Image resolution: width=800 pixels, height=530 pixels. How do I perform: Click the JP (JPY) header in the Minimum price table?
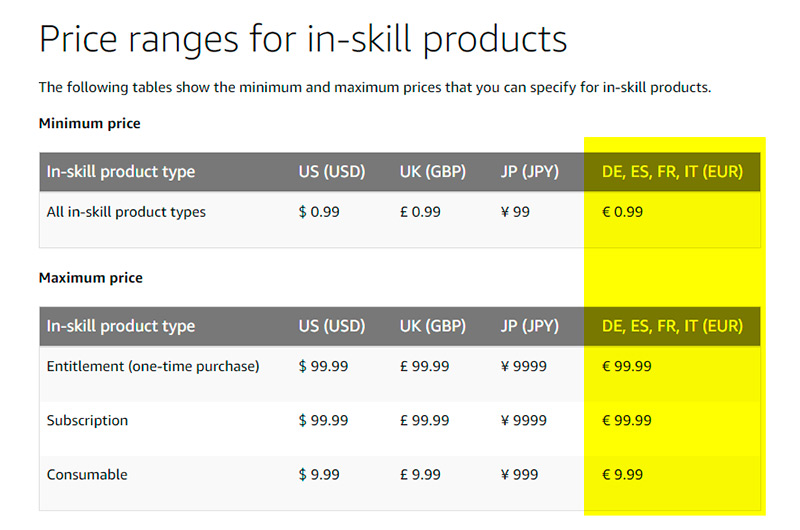click(529, 172)
